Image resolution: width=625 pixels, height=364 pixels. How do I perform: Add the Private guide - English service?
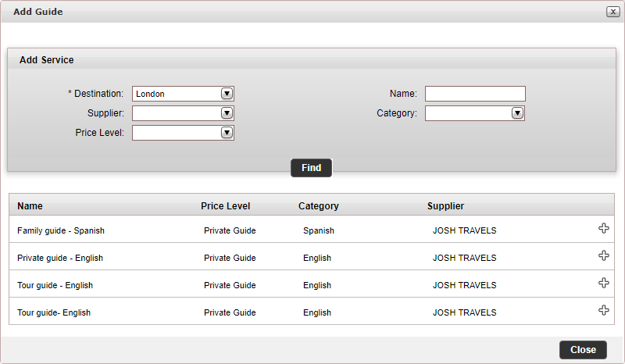[603, 255]
